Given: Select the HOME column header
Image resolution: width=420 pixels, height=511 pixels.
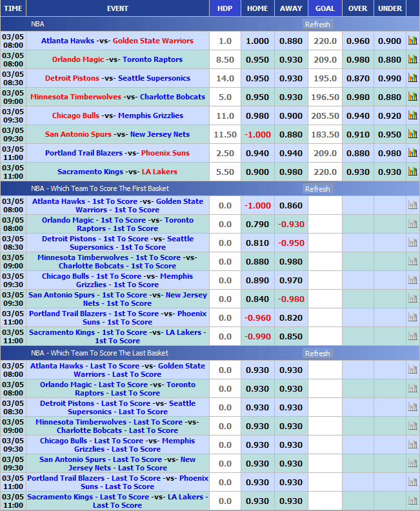Looking at the screenshot, I should pos(257,8).
